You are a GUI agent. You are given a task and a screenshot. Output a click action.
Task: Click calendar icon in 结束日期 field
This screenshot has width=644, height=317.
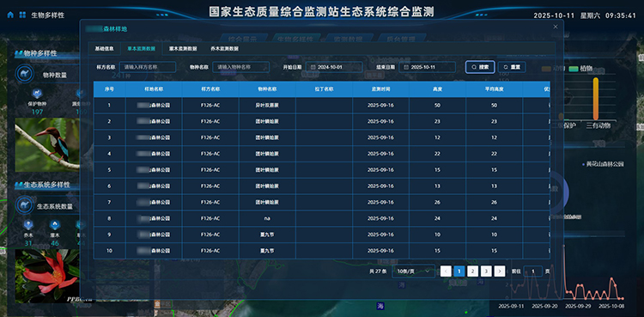click(406, 67)
